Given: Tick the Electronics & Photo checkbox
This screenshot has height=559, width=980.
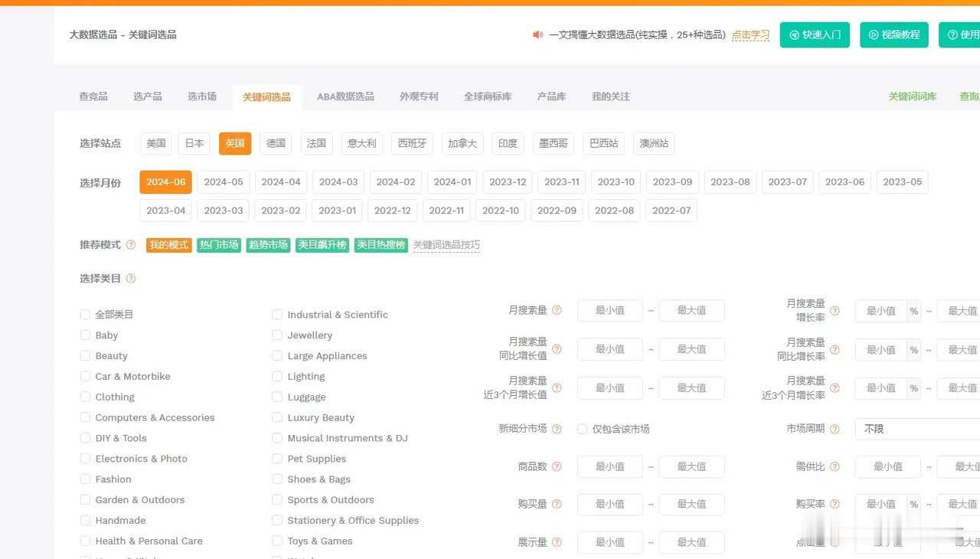Looking at the screenshot, I should [x=85, y=459].
